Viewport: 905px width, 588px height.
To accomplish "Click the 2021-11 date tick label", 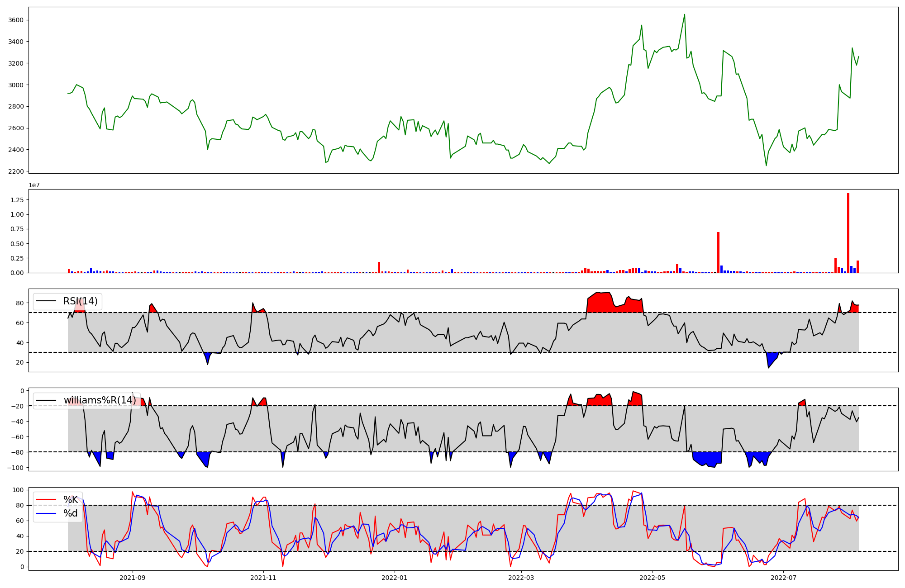I will (263, 578).
